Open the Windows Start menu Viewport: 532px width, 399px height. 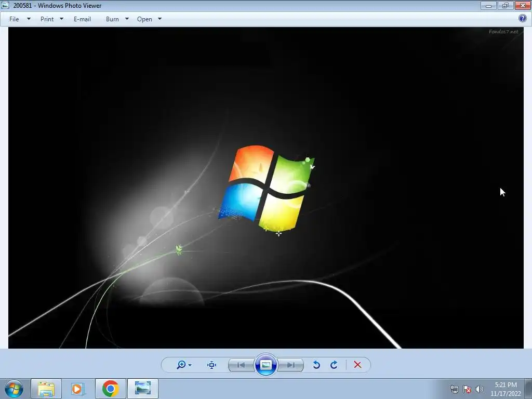click(x=14, y=389)
